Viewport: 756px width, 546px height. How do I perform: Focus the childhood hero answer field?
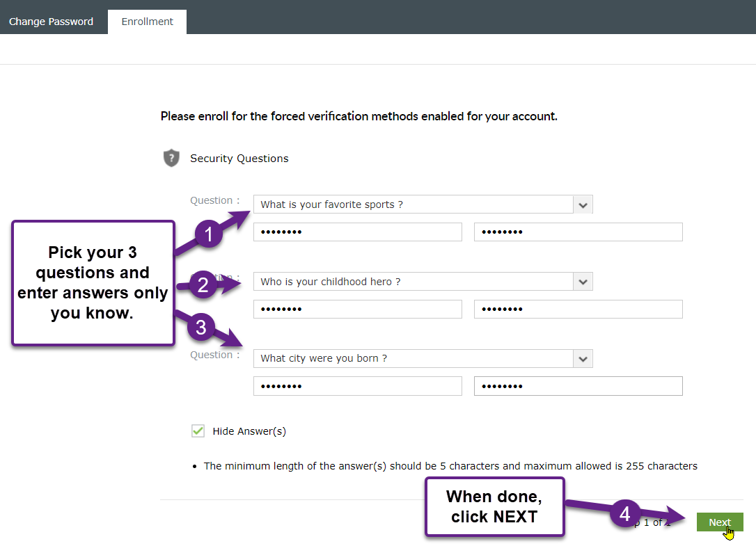(358, 309)
